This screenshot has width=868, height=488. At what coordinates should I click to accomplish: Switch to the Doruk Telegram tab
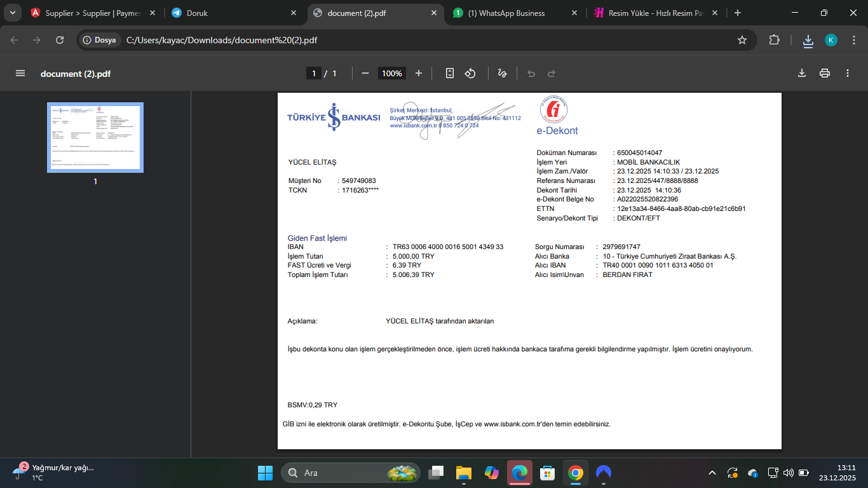tap(234, 13)
